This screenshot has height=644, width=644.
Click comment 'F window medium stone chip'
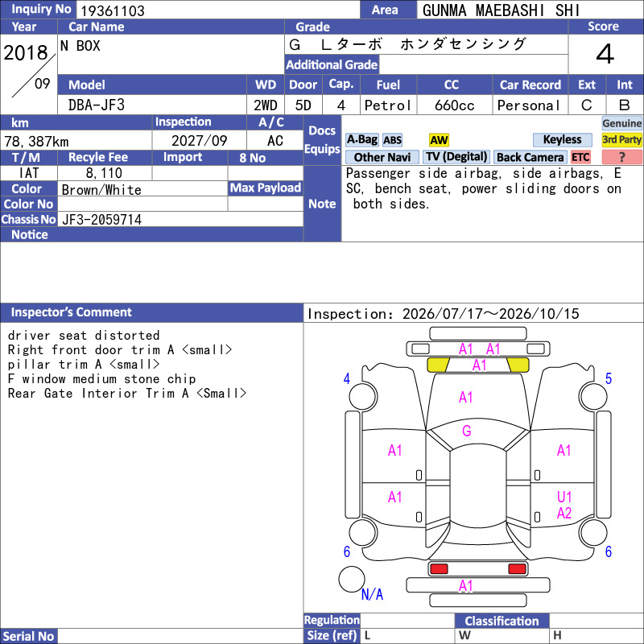(x=101, y=378)
